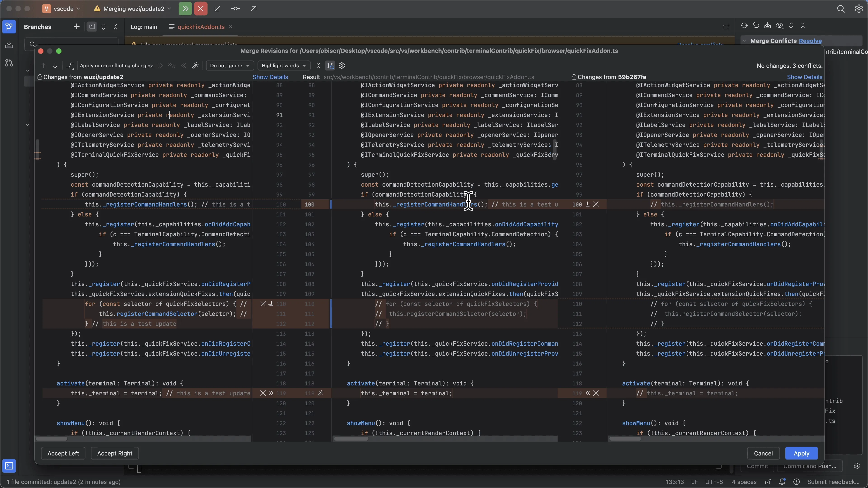Refresh changes in commit panel
Image resolution: width=868 pixels, height=488 pixels.
pyautogui.click(x=744, y=26)
